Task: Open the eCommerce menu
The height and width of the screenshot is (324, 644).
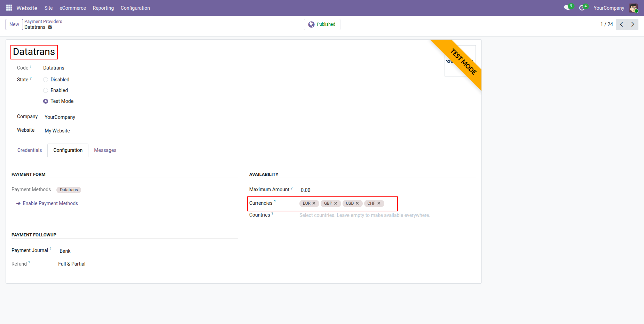Action: coord(73,8)
